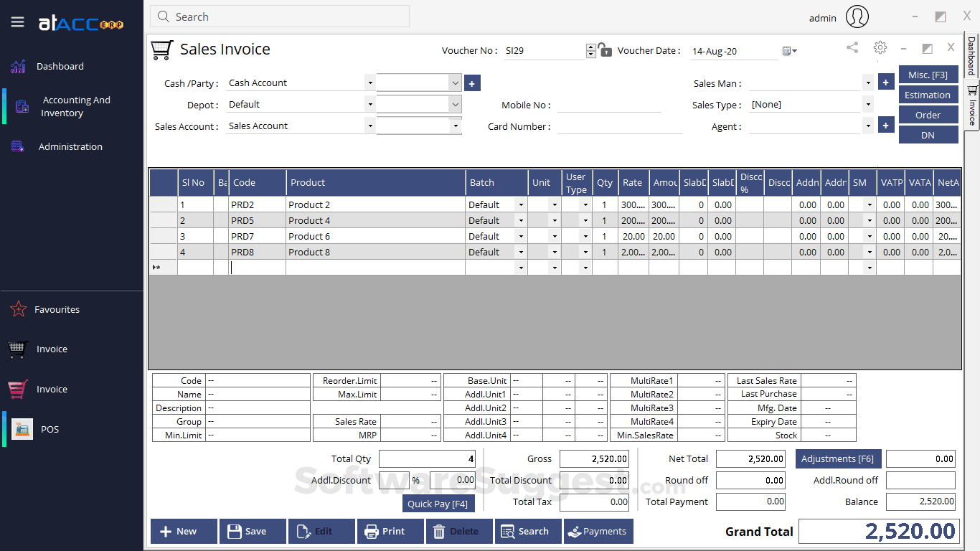Click the Adjustments [F6] button
The height and width of the screenshot is (551, 980).
(x=838, y=458)
